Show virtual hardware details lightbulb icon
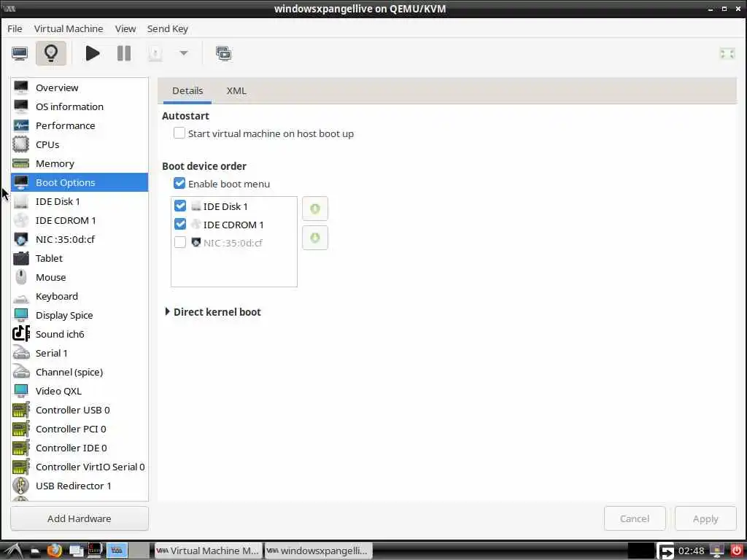 (51, 53)
